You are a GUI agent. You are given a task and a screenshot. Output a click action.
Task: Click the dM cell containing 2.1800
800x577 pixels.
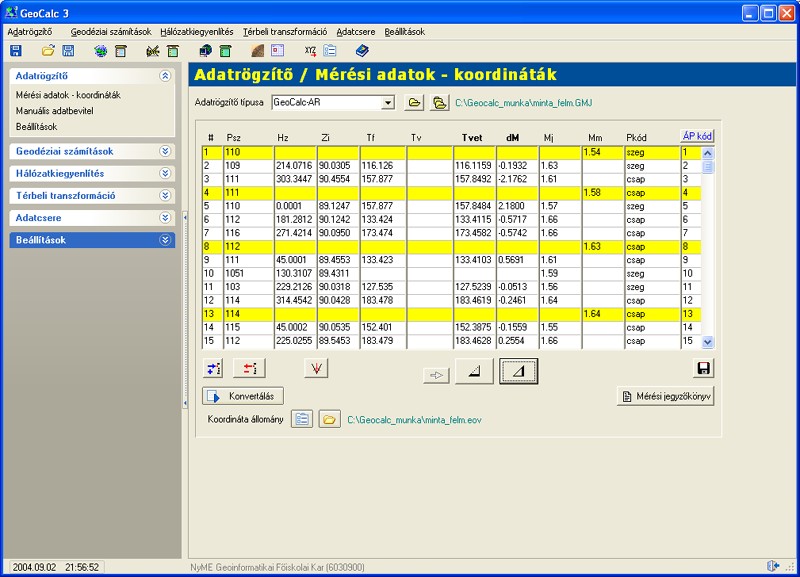coord(518,206)
